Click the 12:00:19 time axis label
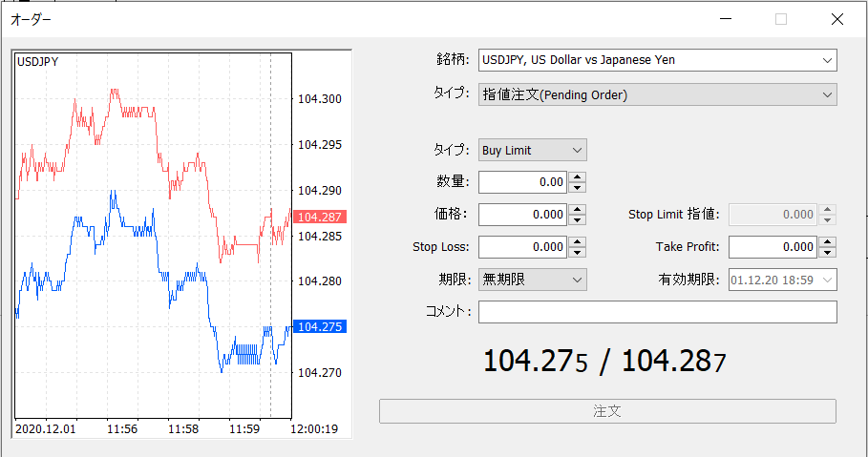Viewport: 868px width, 457px height. 314,428
